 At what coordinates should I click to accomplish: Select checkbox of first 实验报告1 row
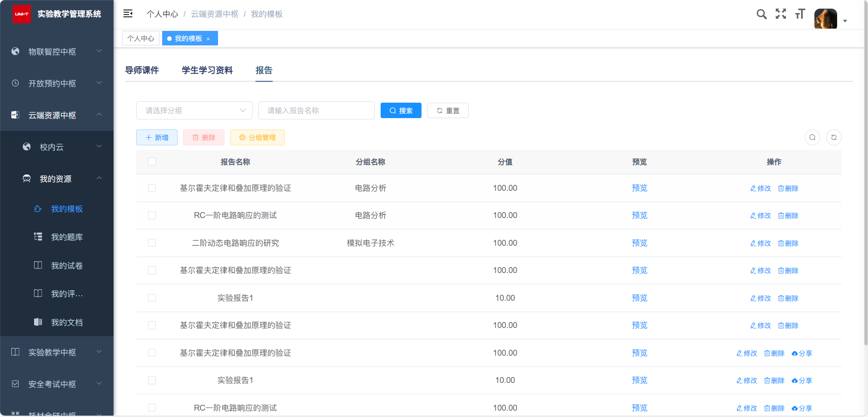152,298
